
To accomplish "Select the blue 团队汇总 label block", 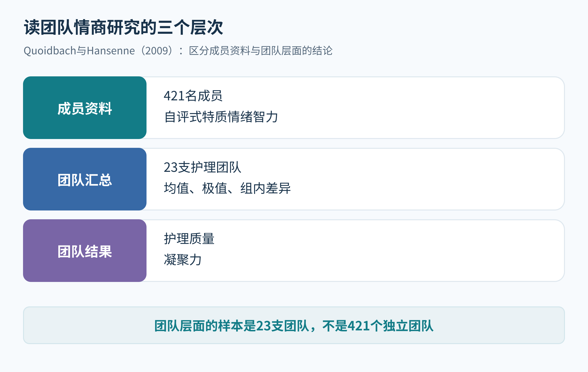I will [85, 179].
